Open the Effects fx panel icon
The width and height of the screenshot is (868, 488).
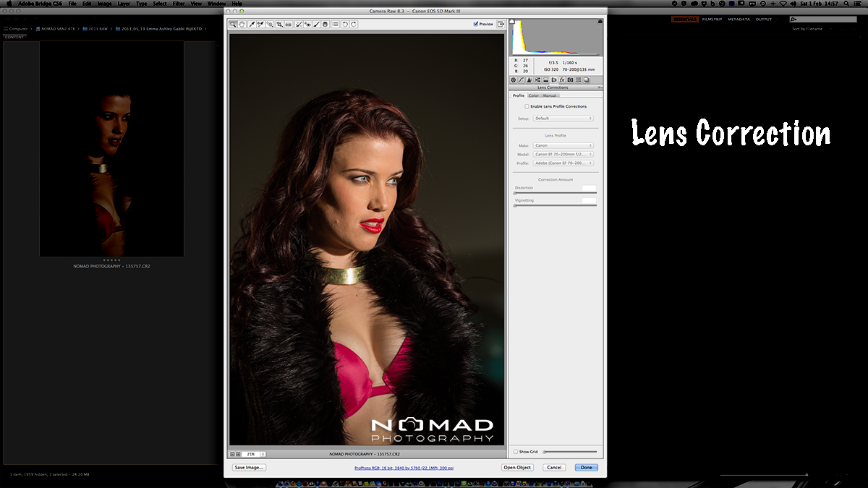click(x=561, y=80)
